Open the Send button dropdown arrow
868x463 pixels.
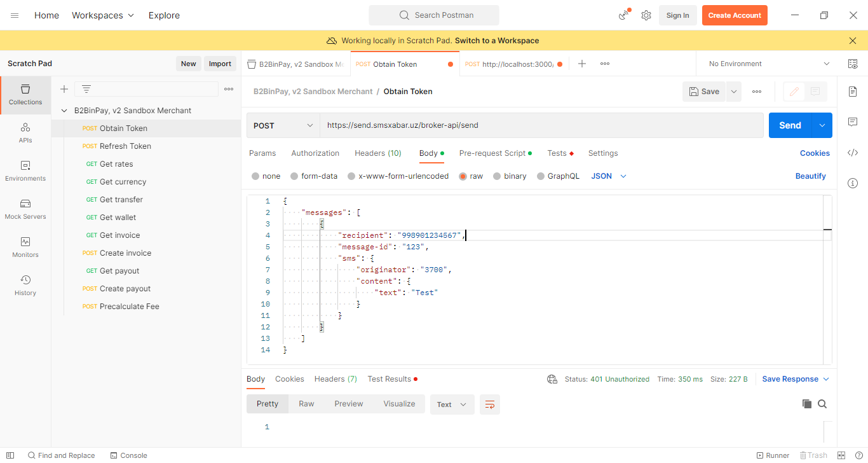point(822,125)
